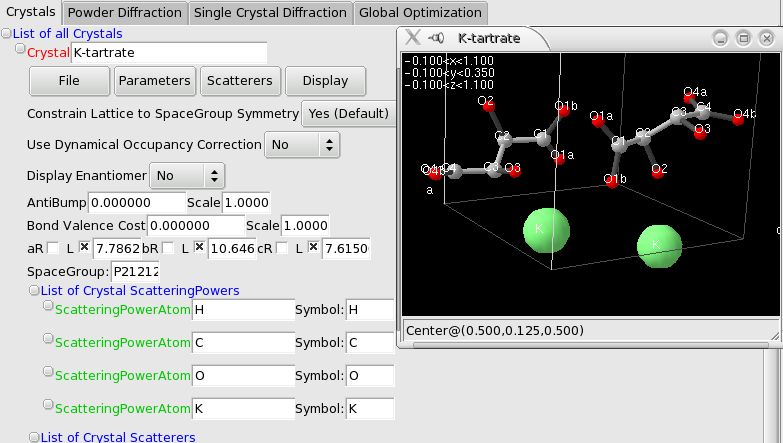
Task: Click ScatteringPowerAtom name field C
Action: [x=243, y=343]
